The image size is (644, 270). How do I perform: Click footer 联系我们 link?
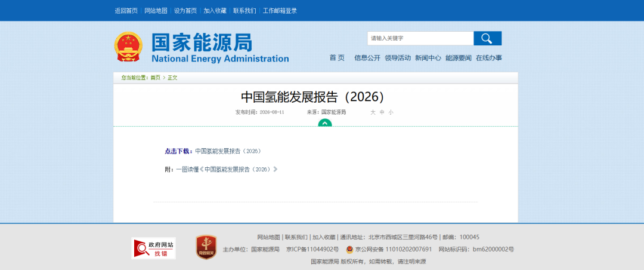[x=296, y=237]
